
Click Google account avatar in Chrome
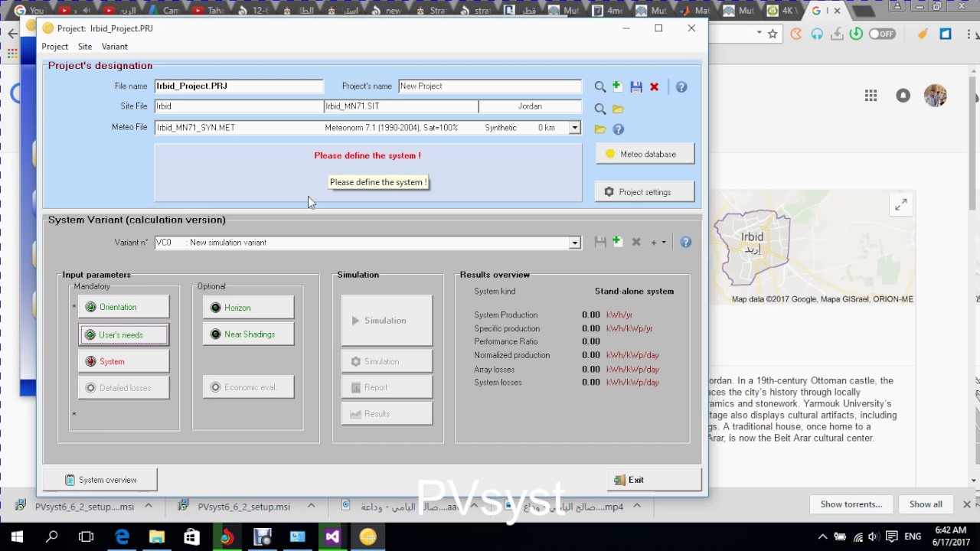tap(936, 96)
